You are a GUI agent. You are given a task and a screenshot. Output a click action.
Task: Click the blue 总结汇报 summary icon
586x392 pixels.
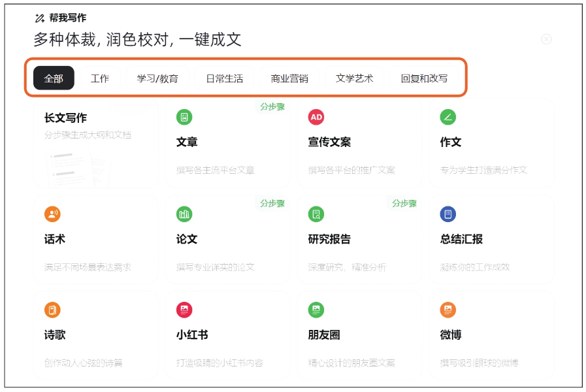[448, 214]
